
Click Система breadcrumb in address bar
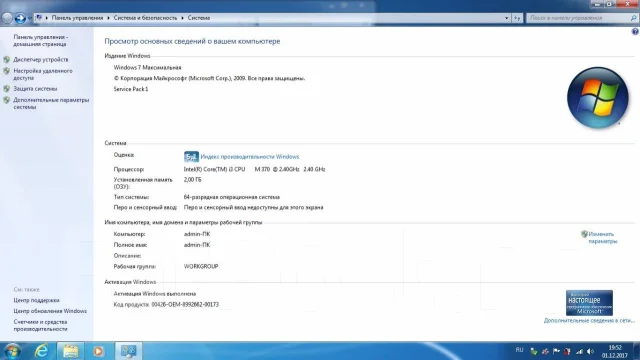(x=199, y=18)
